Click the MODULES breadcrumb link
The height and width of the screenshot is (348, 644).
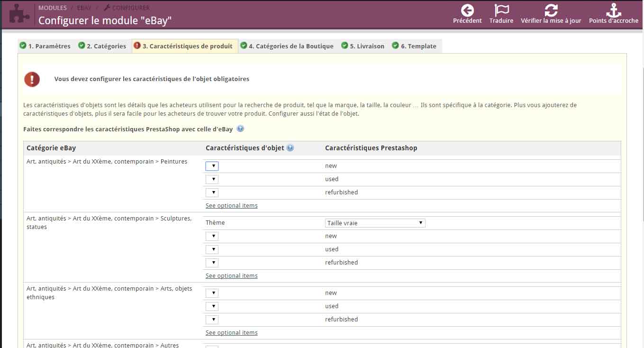coord(53,8)
